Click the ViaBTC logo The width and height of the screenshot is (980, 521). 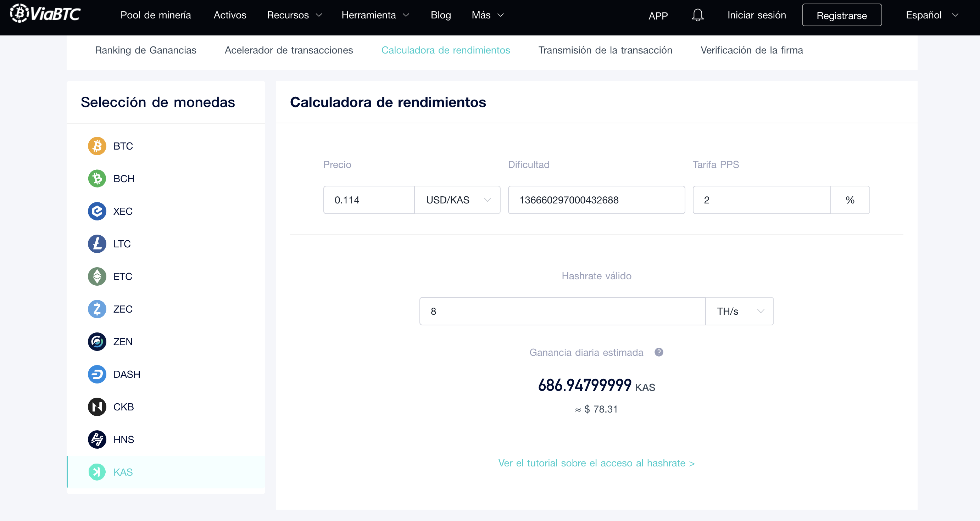tap(45, 14)
